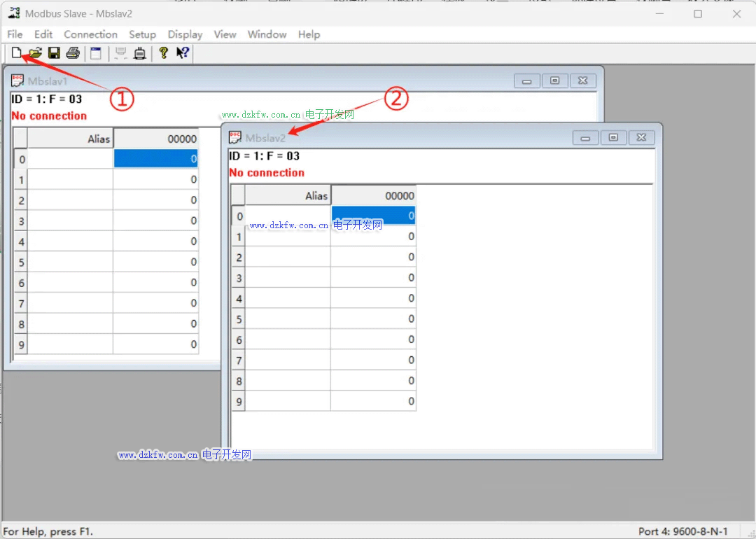Click the Open file folder icon
The width and height of the screenshot is (756, 539).
tap(35, 52)
